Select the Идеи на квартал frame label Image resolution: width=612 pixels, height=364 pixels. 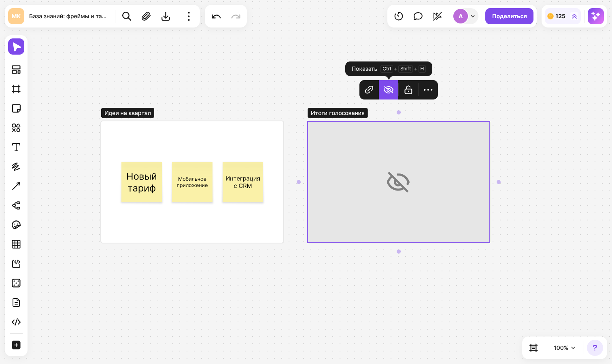(127, 113)
